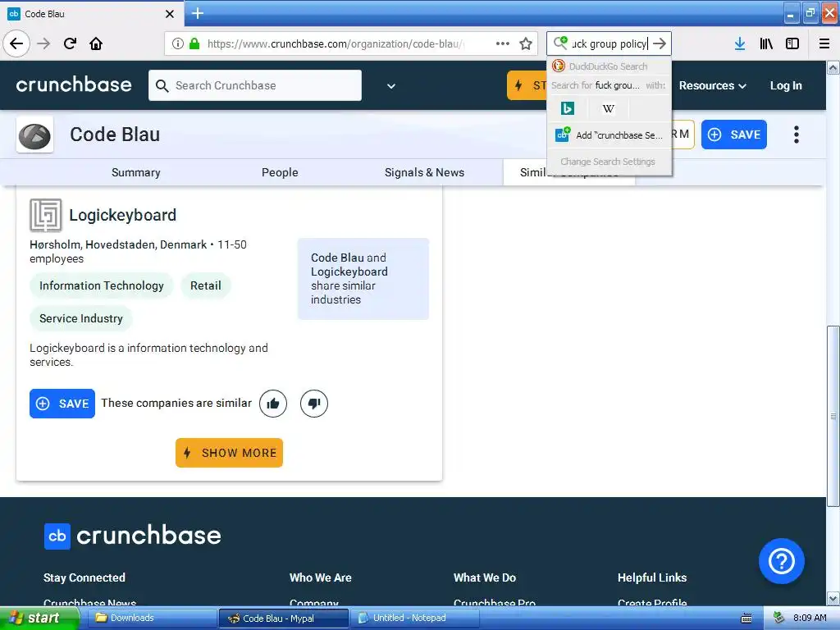The width and height of the screenshot is (840, 630).
Task: Thumbs down similar companies
Action: [x=314, y=404]
